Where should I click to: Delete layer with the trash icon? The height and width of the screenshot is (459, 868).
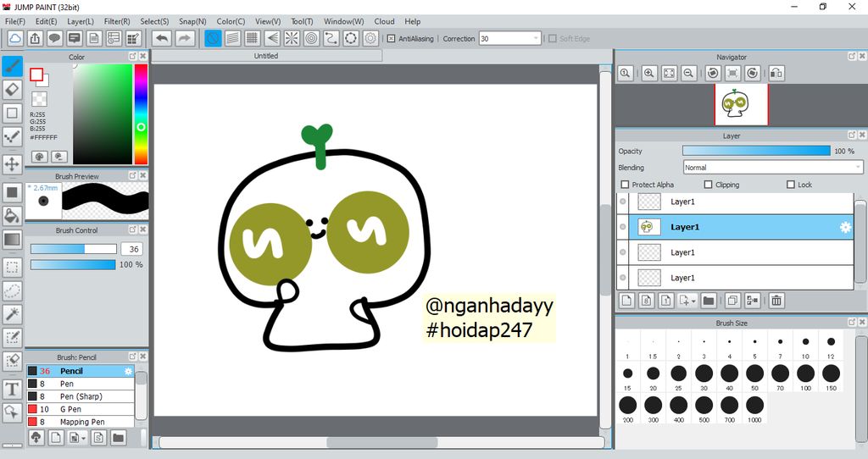click(776, 301)
